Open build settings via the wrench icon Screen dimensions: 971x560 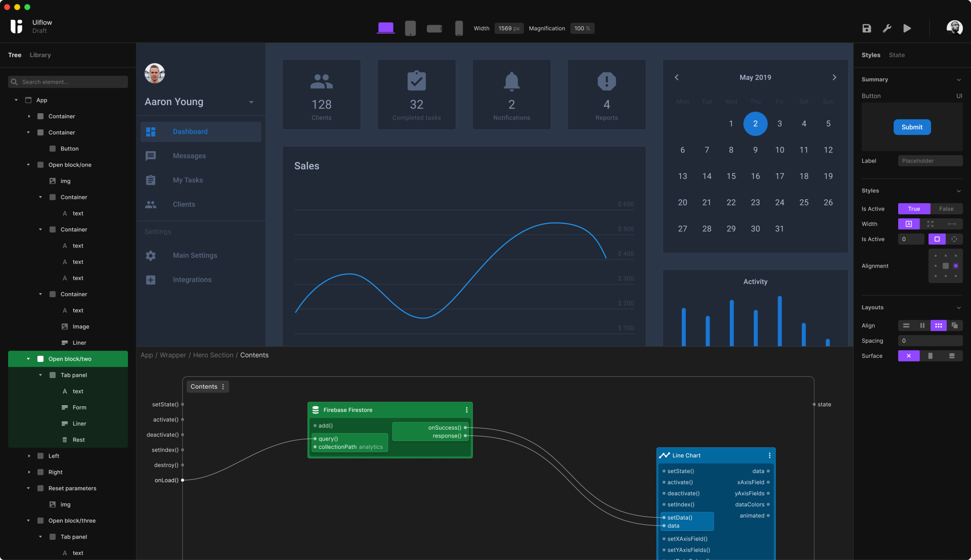(887, 28)
